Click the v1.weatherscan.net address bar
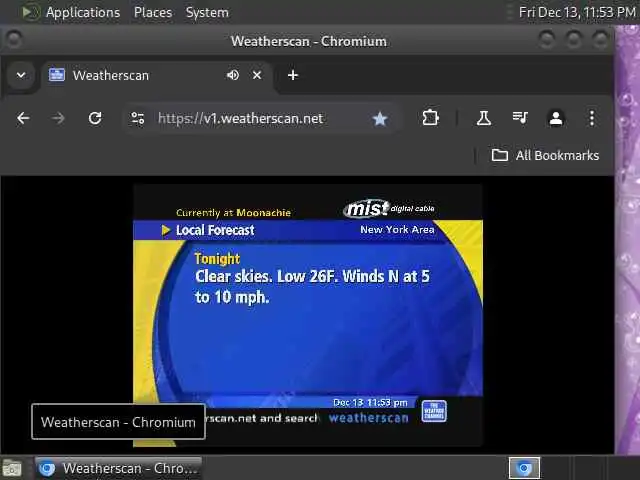This screenshot has width=640, height=480. 259,118
